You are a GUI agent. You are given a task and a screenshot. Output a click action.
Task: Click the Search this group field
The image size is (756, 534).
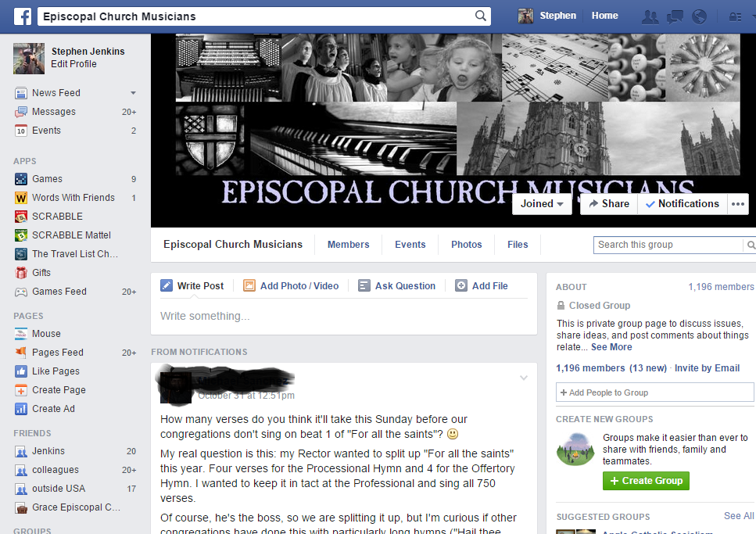pos(668,245)
